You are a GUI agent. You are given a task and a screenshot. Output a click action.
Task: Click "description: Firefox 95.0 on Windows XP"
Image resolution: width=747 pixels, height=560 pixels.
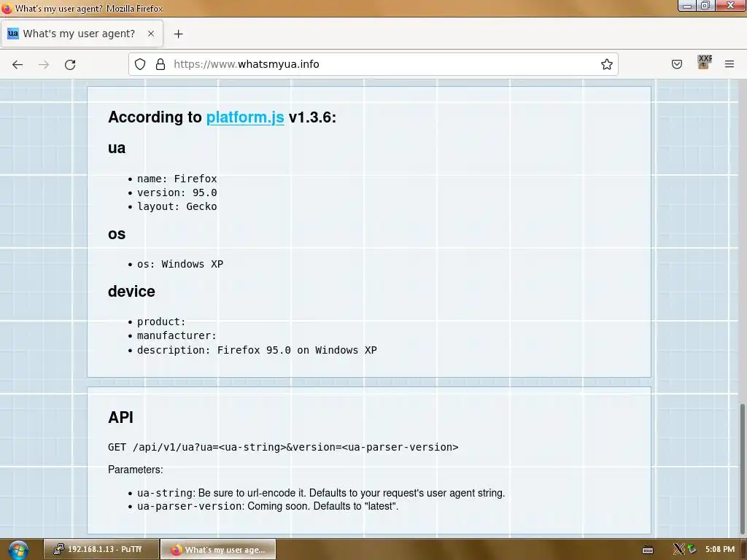point(257,350)
